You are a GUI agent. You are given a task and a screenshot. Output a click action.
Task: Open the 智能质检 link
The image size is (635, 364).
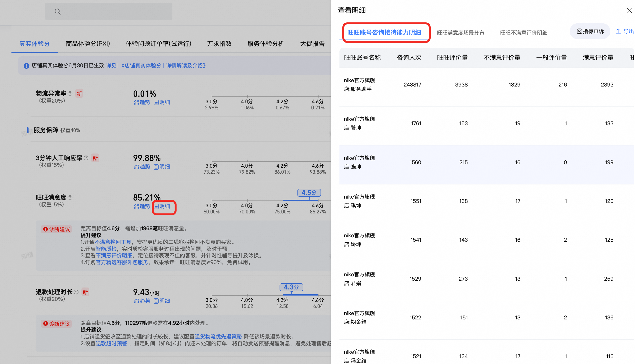(x=106, y=249)
